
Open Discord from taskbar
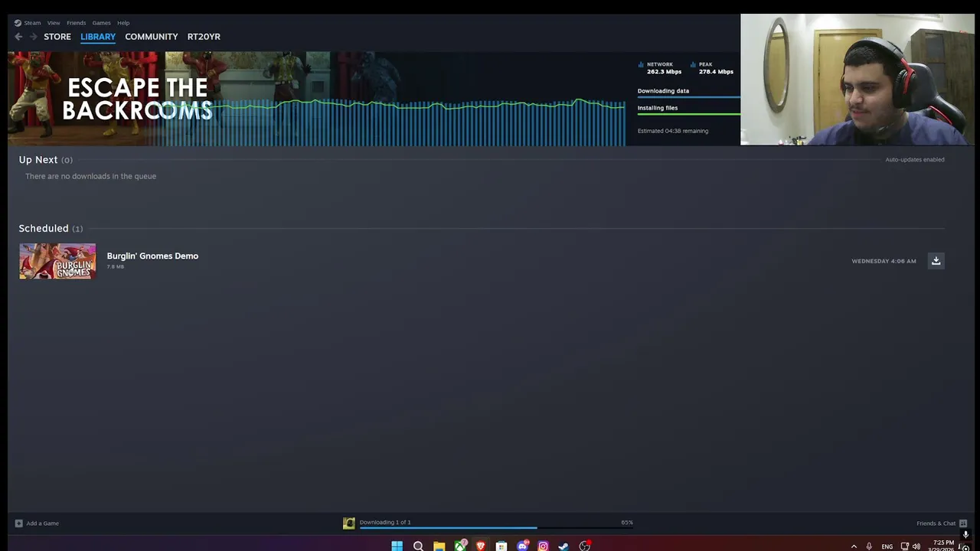pyautogui.click(x=522, y=546)
